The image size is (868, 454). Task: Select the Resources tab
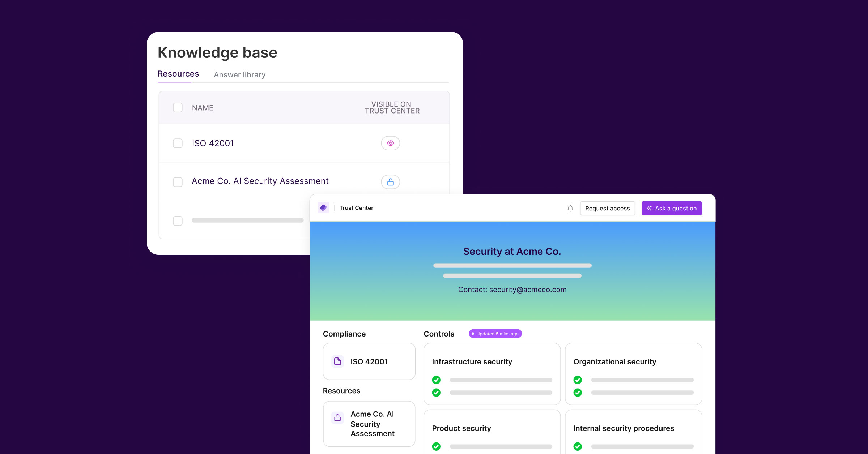point(178,74)
